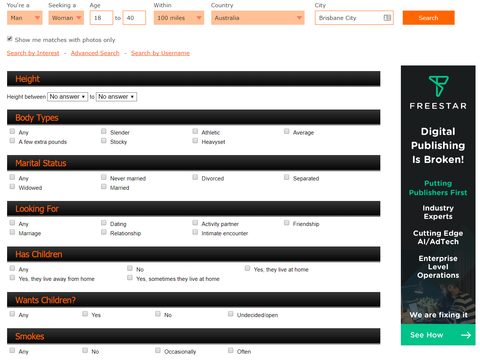Select 'Yes, sometimes they live at home'

(x=130, y=277)
